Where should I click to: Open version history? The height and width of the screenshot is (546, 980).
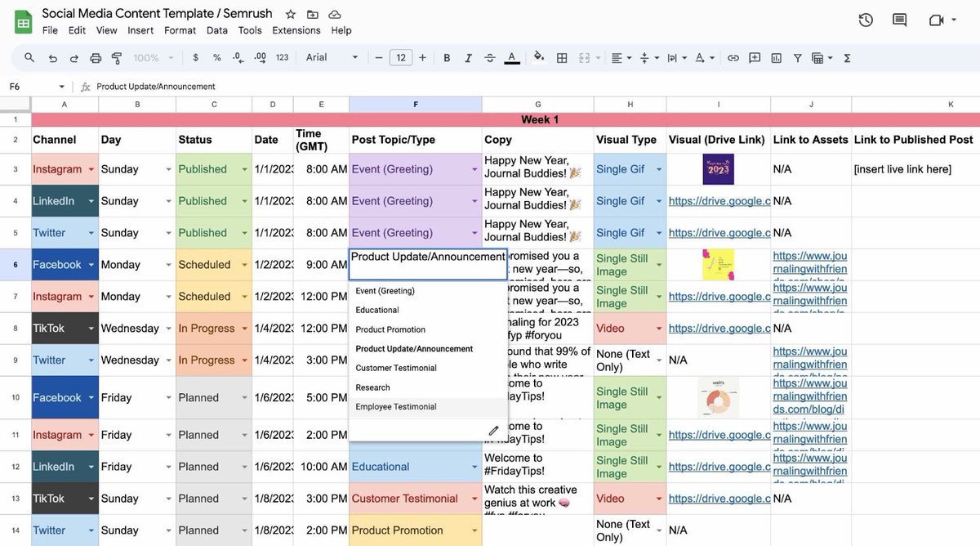tap(866, 19)
